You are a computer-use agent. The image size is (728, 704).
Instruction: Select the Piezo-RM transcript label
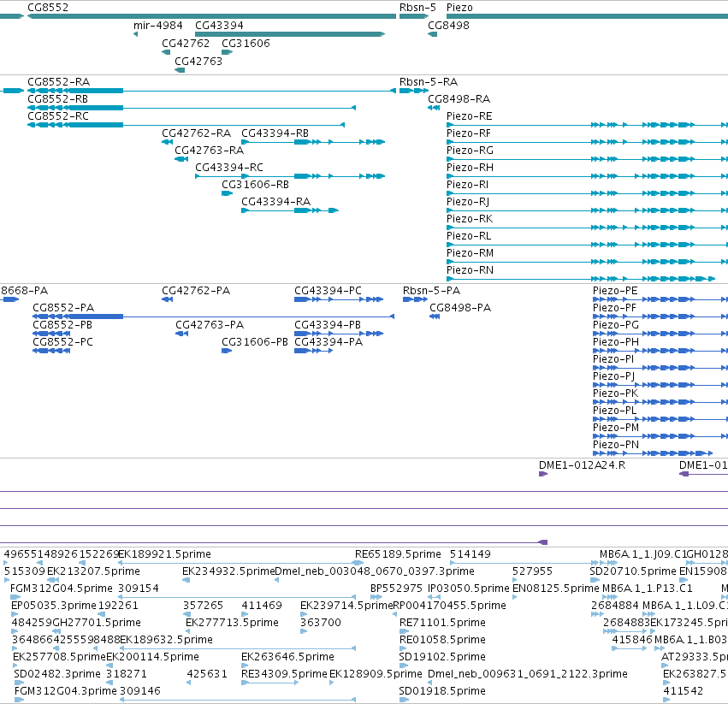[x=470, y=253]
